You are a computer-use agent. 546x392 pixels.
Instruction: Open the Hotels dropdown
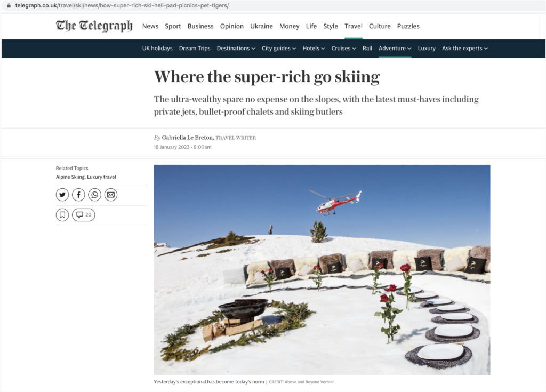point(314,49)
